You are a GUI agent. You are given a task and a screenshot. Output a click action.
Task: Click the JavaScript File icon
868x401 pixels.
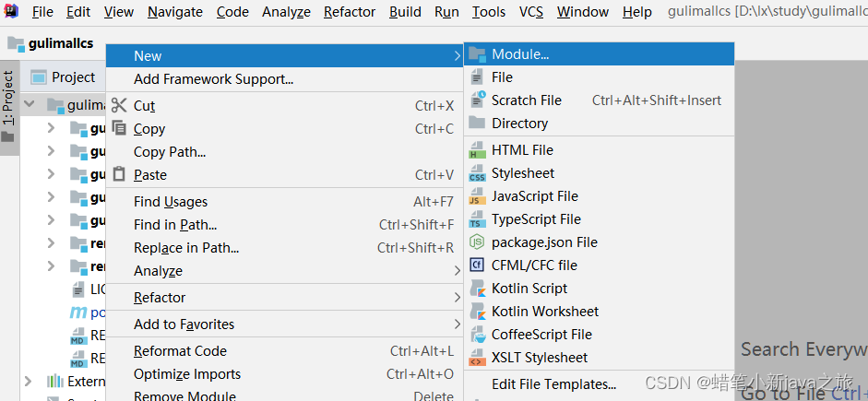pyautogui.click(x=477, y=196)
